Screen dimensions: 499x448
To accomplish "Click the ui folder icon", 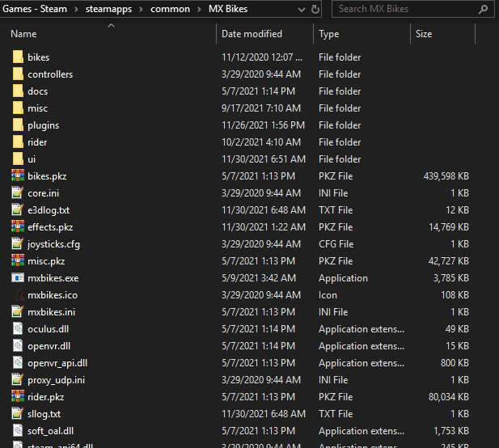I will tap(18, 159).
